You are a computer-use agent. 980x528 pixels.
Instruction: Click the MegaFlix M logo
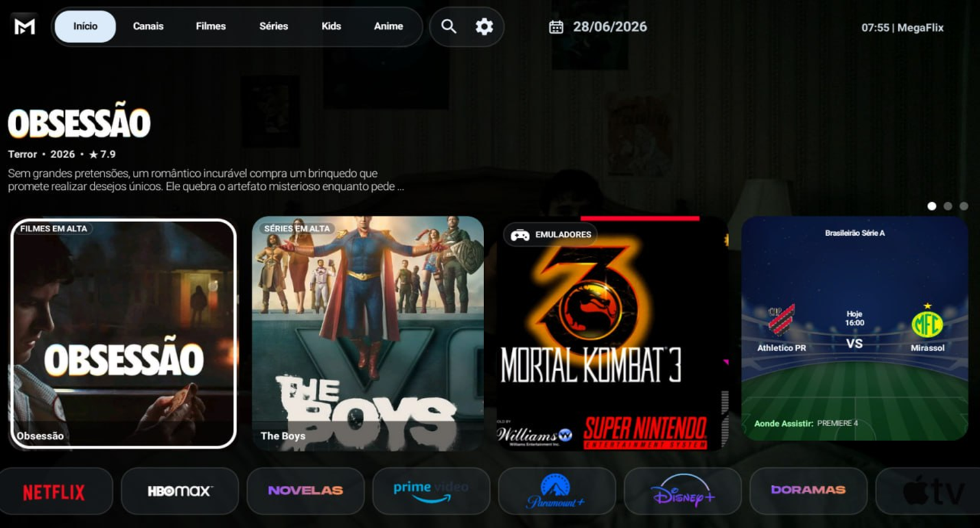tap(25, 27)
